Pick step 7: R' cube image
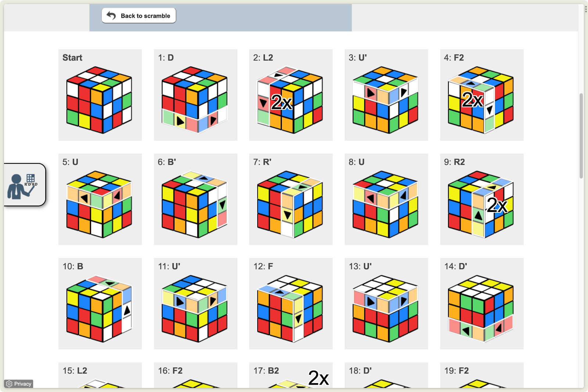The width and height of the screenshot is (588, 392). (290, 204)
